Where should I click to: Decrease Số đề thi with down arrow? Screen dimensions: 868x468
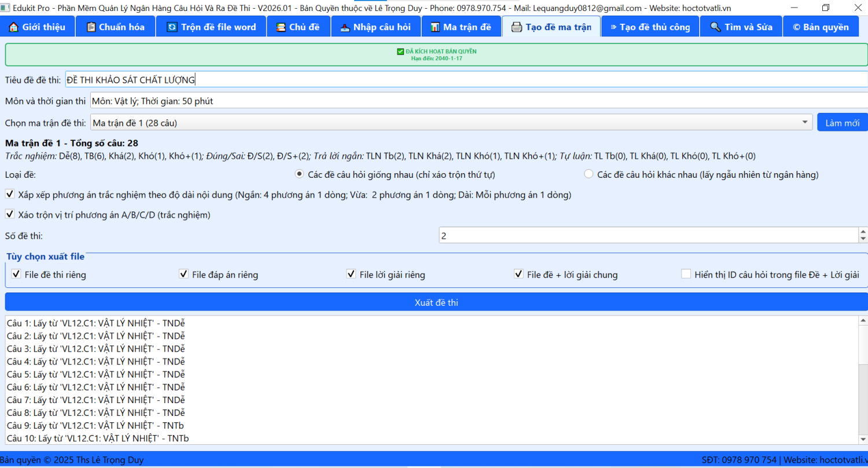tap(863, 239)
